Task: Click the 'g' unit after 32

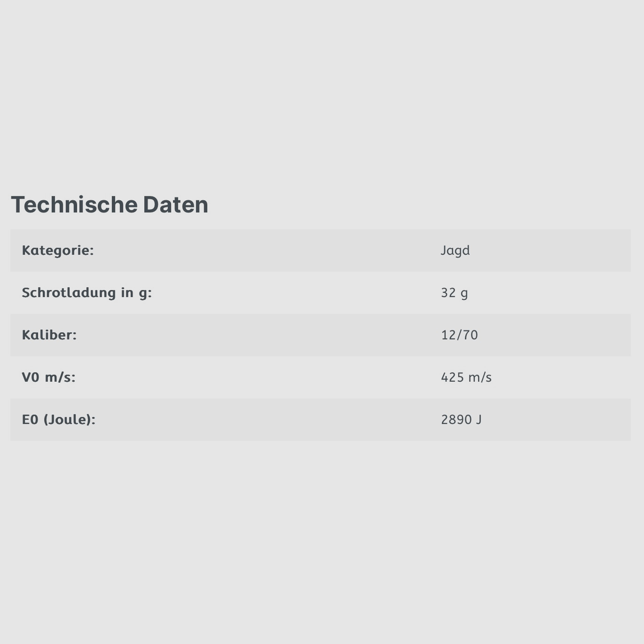Action: pyautogui.click(x=464, y=293)
